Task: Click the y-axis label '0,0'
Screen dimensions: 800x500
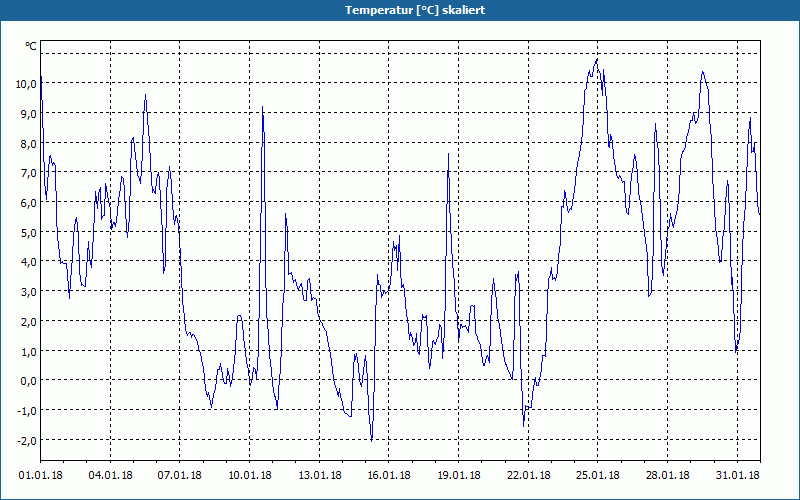Action: pos(29,381)
